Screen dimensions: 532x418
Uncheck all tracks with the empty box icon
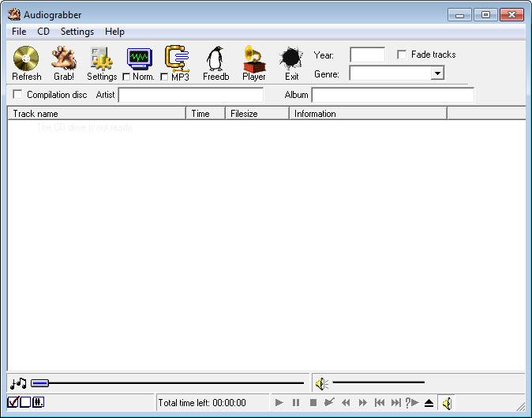[25, 402]
